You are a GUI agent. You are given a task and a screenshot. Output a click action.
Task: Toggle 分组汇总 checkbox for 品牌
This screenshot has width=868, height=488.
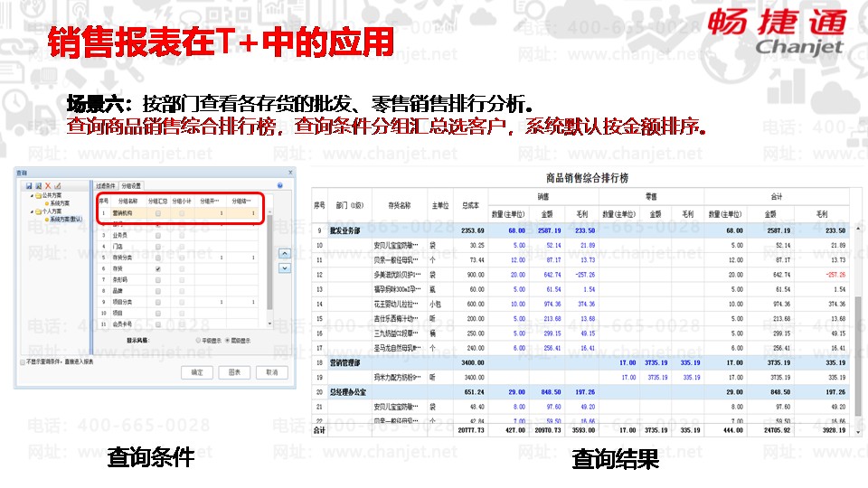click(x=157, y=291)
